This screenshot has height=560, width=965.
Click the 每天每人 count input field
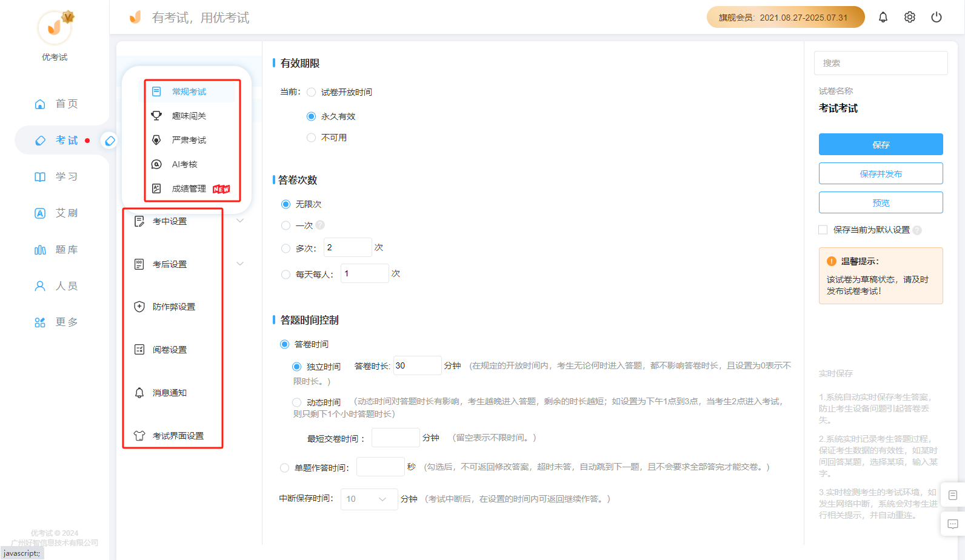pos(365,273)
